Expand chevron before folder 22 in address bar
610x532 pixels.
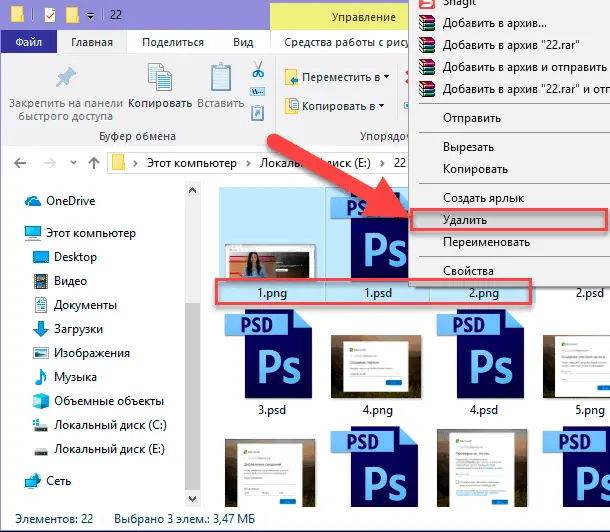[382, 163]
